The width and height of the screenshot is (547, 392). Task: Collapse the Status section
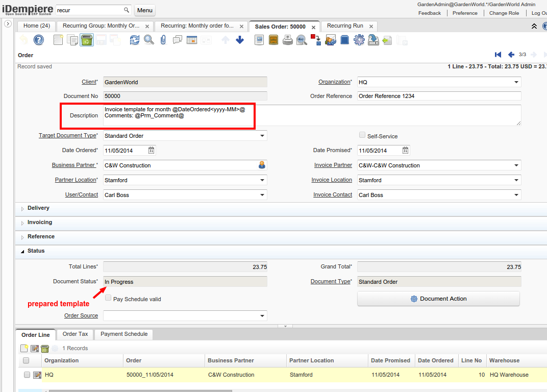[36, 251]
